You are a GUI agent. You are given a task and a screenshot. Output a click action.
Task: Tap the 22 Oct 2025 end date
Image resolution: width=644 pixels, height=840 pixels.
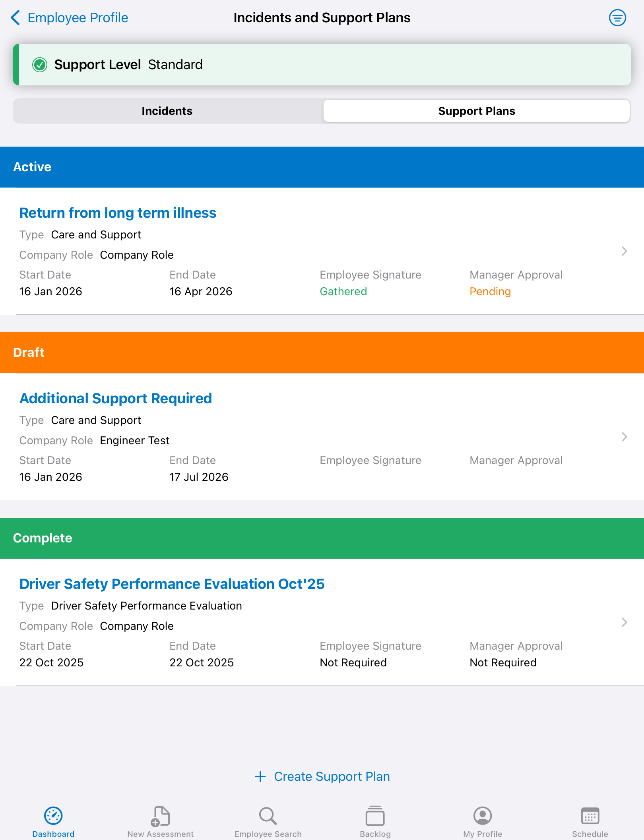[202, 663]
